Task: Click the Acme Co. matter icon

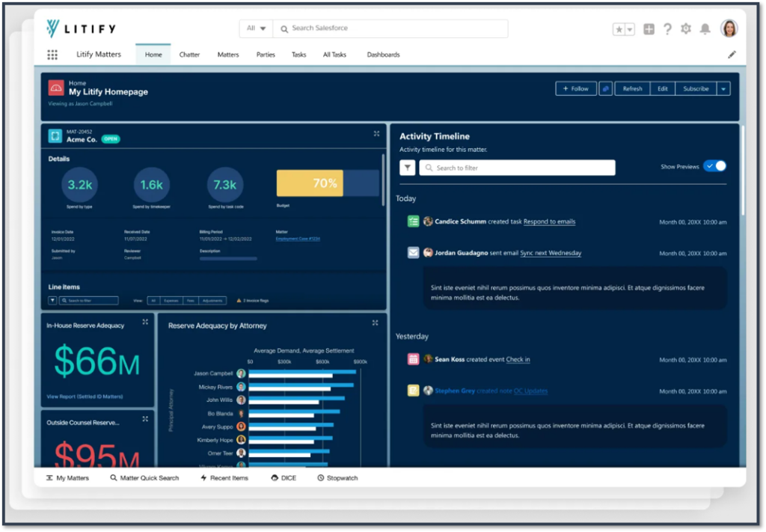Action: click(x=55, y=135)
